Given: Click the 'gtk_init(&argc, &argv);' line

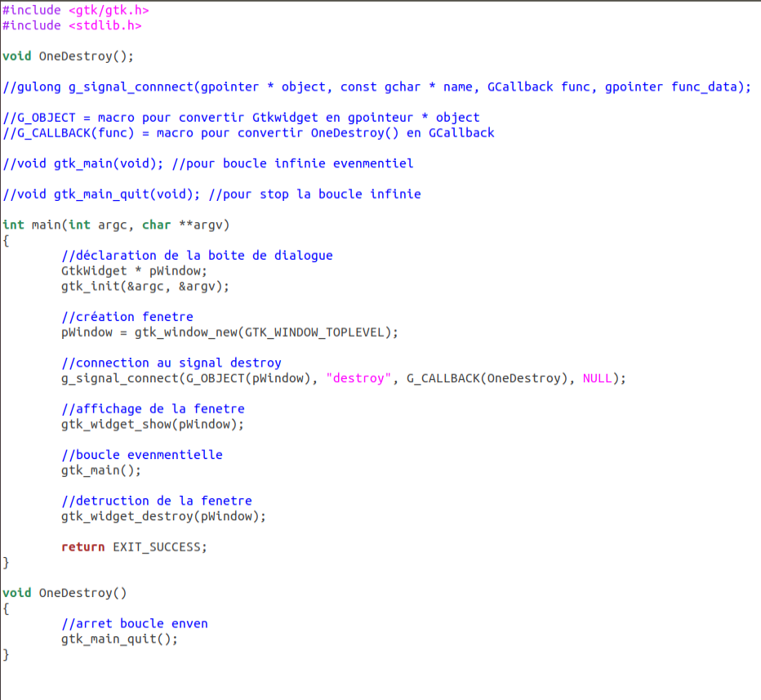Looking at the screenshot, I should pos(145,287).
